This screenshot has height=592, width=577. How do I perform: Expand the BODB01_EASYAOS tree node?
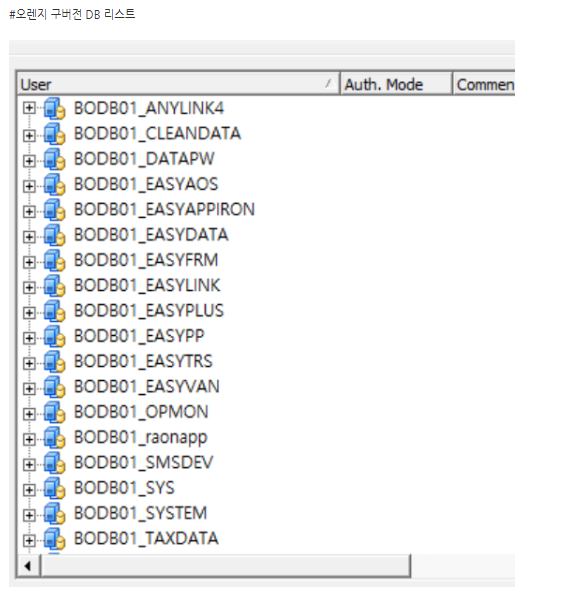[x=29, y=187]
